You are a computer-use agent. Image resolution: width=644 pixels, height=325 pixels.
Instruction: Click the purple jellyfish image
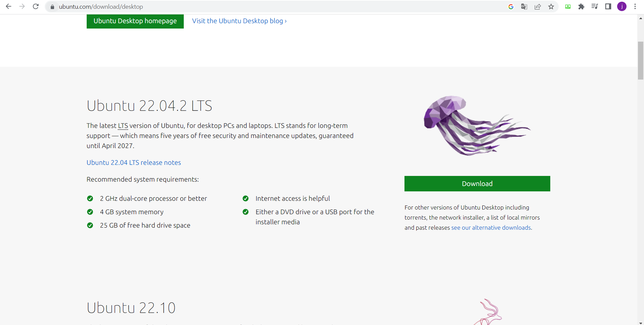click(x=477, y=126)
